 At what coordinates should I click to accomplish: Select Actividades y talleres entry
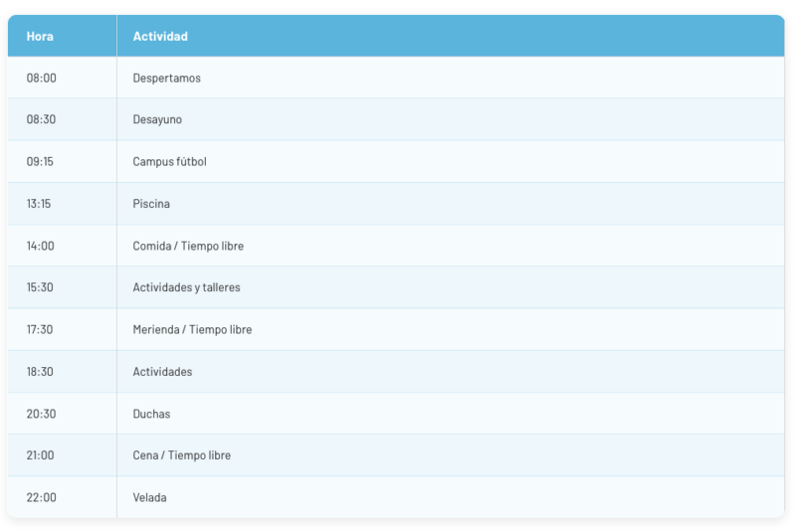click(186, 287)
